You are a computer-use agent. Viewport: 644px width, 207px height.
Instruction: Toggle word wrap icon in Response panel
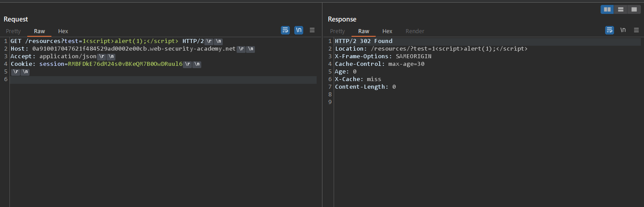click(610, 30)
